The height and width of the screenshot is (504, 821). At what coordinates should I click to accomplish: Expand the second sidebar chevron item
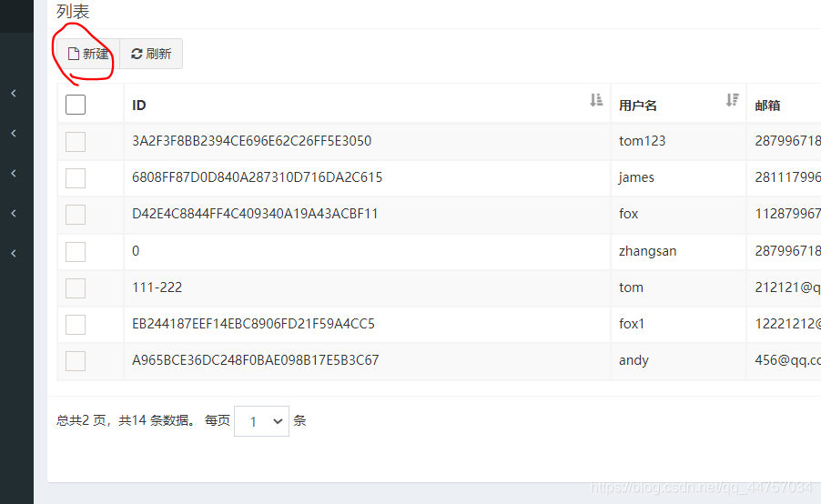click(x=14, y=134)
